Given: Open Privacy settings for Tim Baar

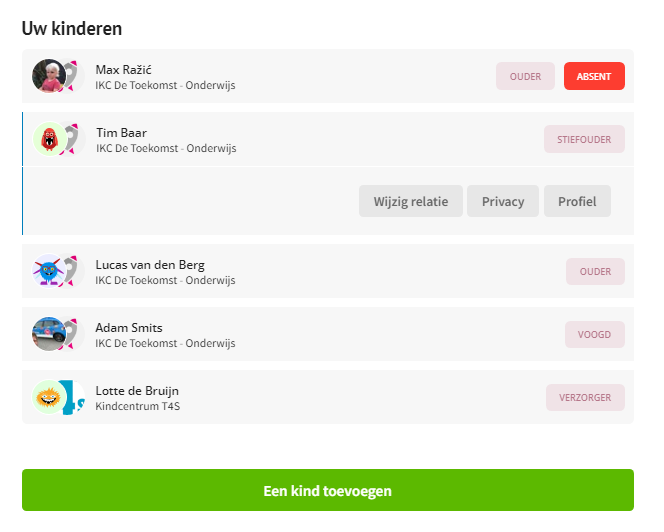Looking at the screenshot, I should pos(503,201).
